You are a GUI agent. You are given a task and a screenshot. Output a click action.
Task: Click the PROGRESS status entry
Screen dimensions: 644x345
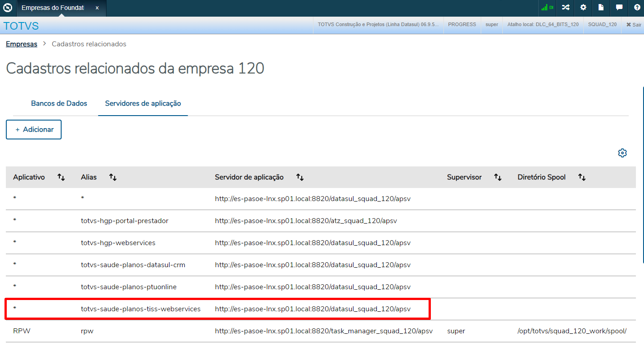462,25
